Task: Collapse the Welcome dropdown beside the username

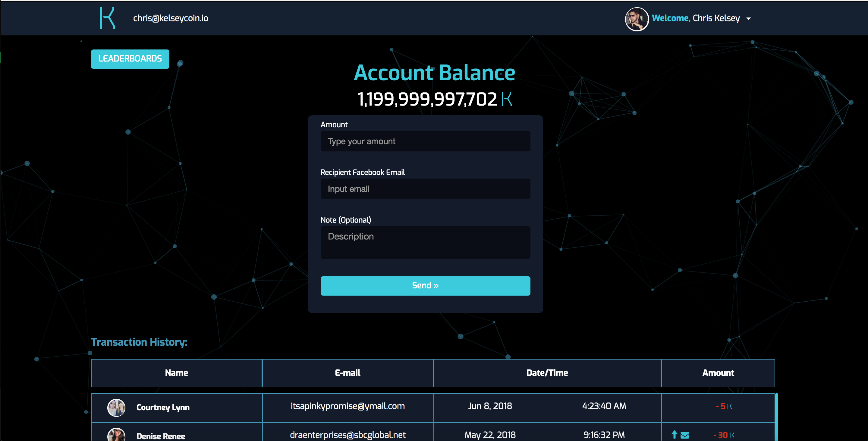Action: click(x=748, y=19)
